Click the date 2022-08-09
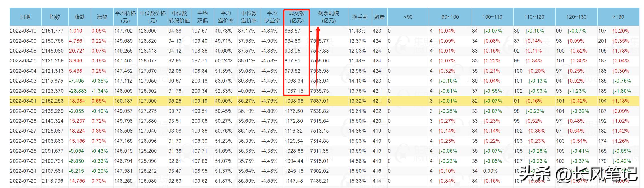 pyautogui.click(x=23, y=41)
